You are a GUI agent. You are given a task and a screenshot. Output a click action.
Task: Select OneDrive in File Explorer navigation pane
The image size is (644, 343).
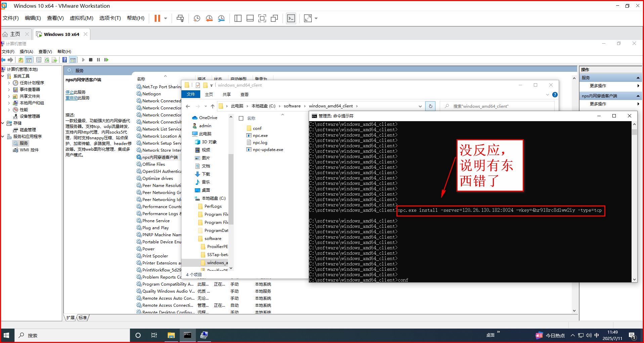click(x=208, y=118)
